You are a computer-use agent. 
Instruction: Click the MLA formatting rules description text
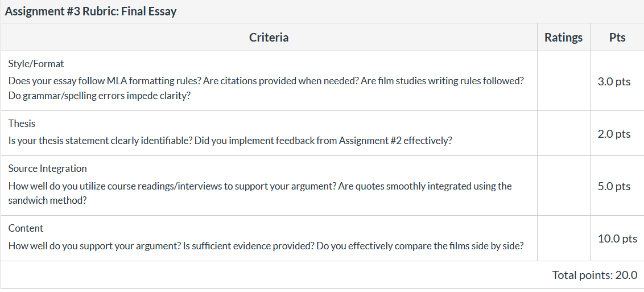coord(266,88)
